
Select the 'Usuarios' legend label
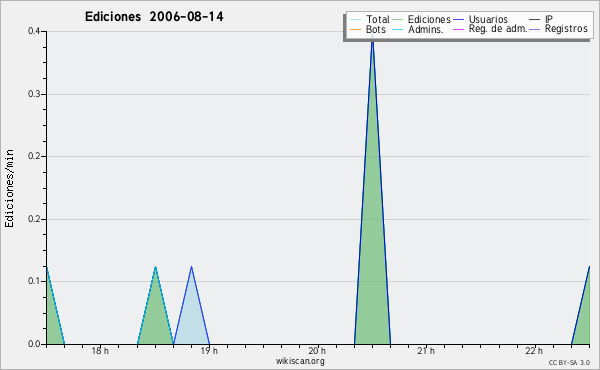pos(488,19)
